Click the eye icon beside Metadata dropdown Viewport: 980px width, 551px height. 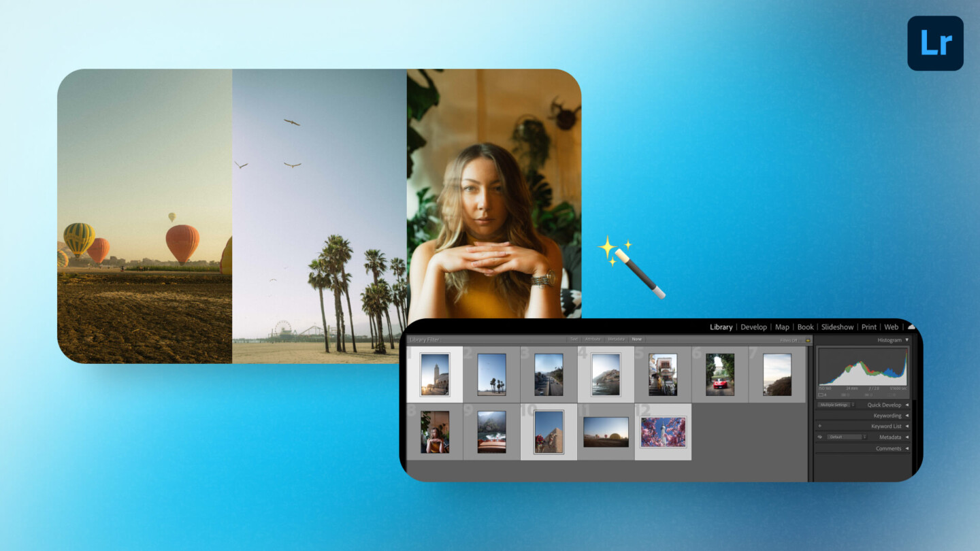tap(820, 437)
